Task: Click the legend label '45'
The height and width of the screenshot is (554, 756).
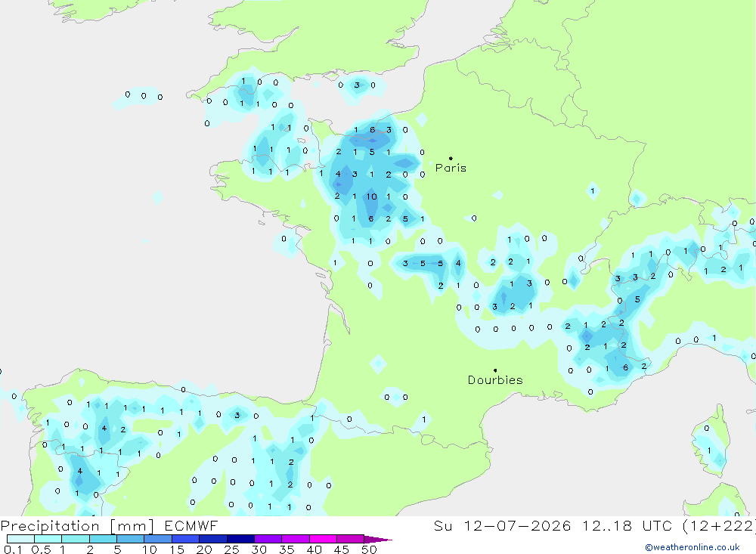Action: tap(342, 549)
